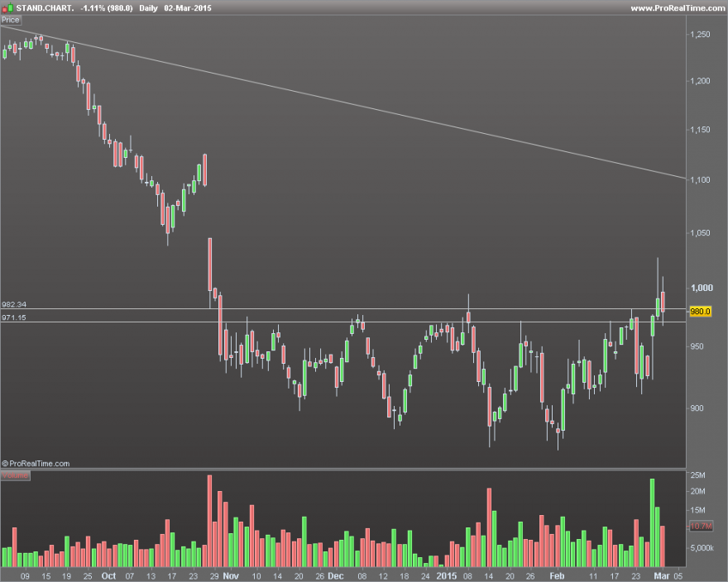Click the 1,200 price axis label
The width and height of the screenshot is (728, 582).
click(x=700, y=81)
